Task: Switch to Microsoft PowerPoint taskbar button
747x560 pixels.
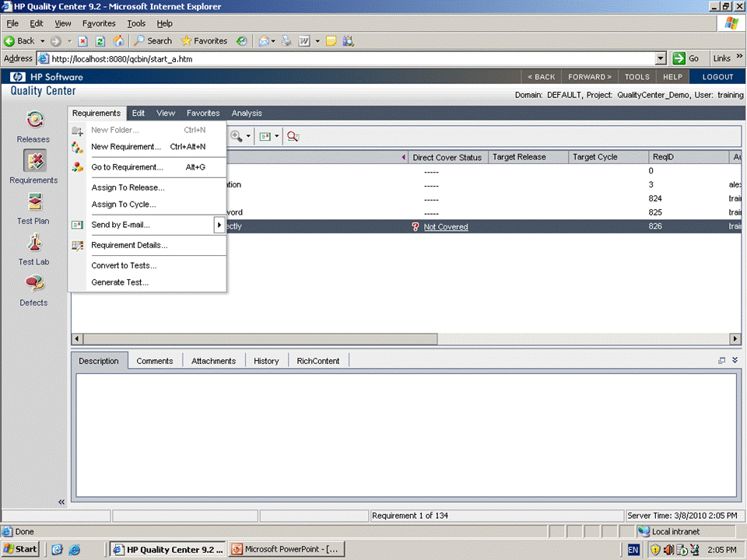Action: pyautogui.click(x=287, y=549)
